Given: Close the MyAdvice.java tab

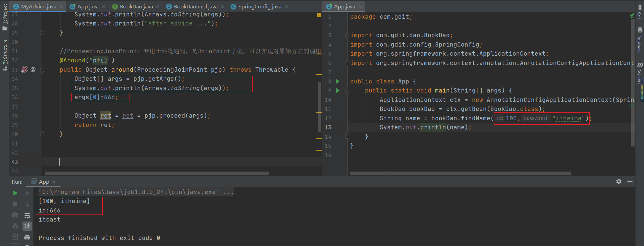Looking at the screenshot, I should [61, 6].
